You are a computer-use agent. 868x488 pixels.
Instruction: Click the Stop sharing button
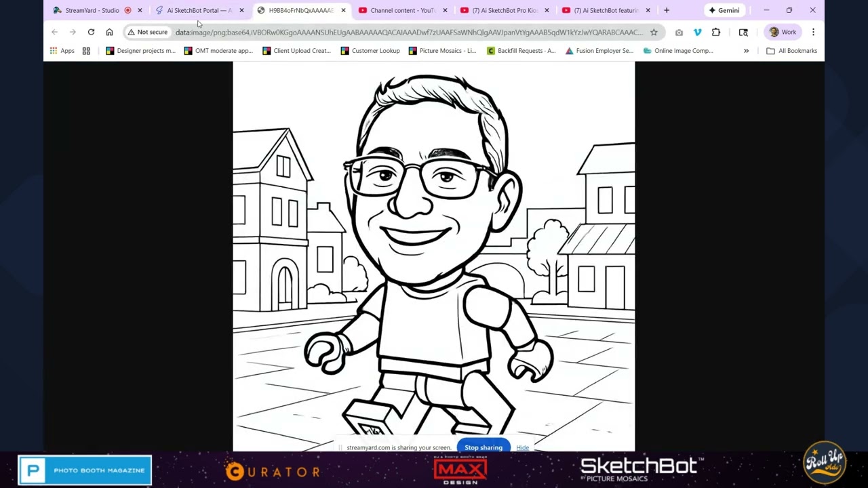pos(484,447)
